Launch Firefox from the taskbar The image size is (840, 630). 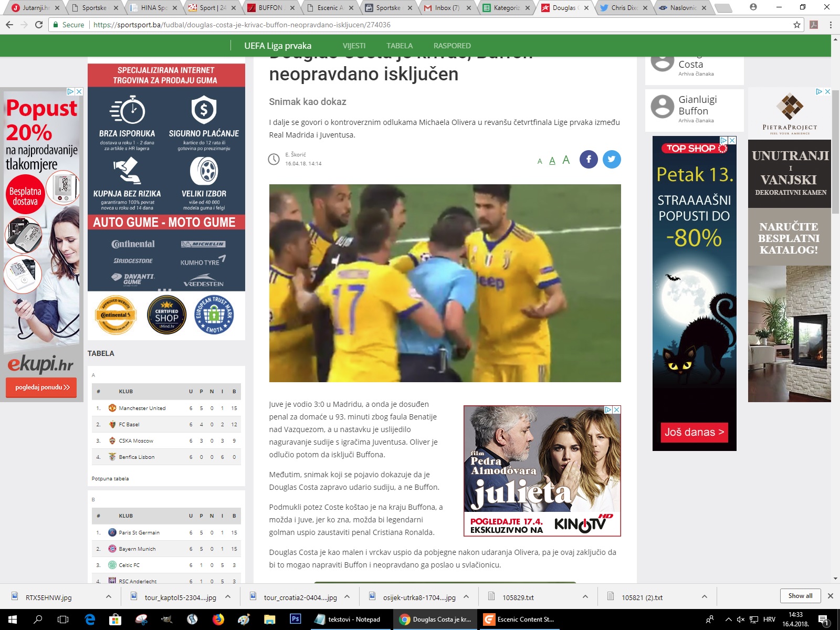(x=218, y=619)
